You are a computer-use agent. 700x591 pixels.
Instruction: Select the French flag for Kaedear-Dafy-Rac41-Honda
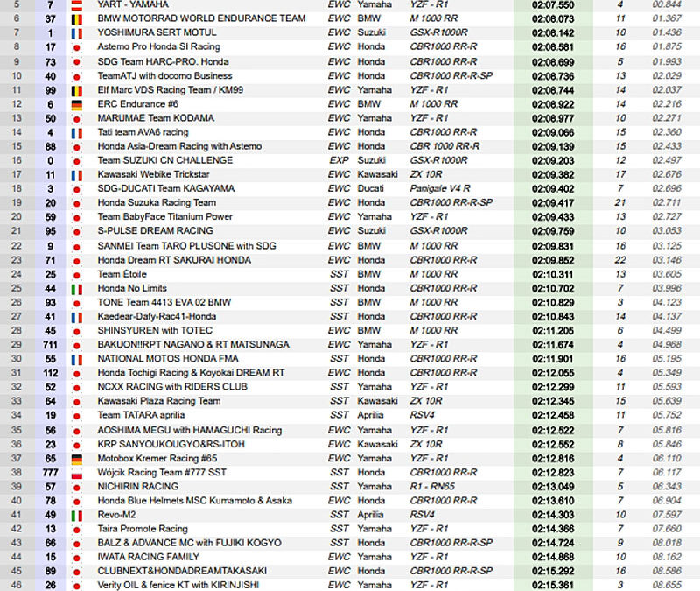77,318
